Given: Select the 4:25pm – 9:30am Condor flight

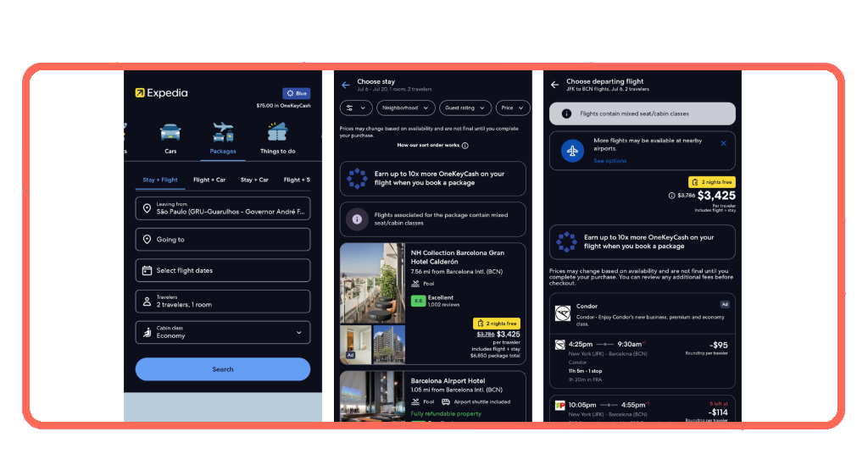Looking at the screenshot, I should click(643, 361).
